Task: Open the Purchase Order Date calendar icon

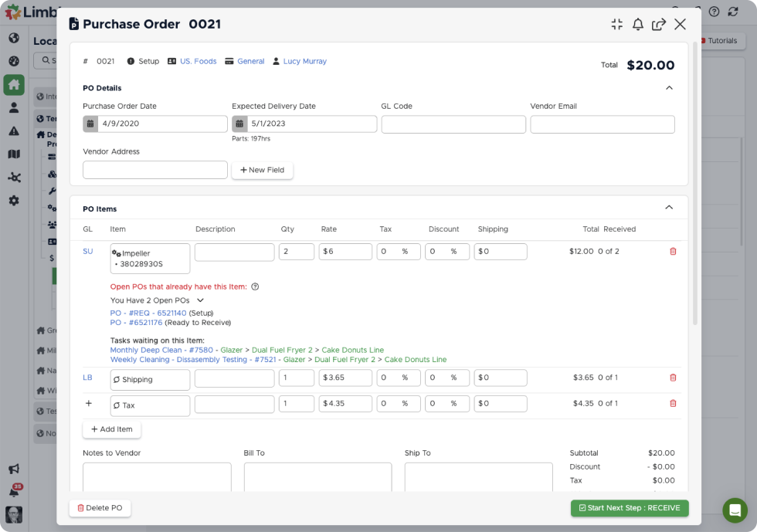Action: pyautogui.click(x=90, y=124)
